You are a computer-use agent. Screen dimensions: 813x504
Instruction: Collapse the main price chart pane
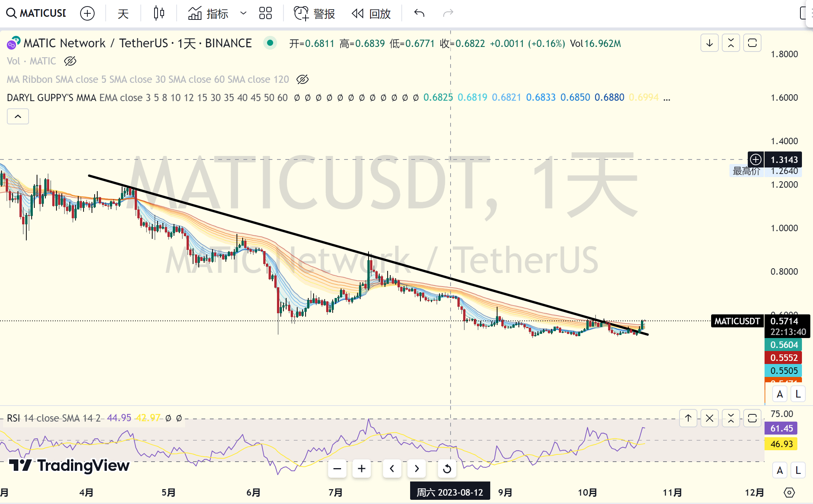point(731,43)
